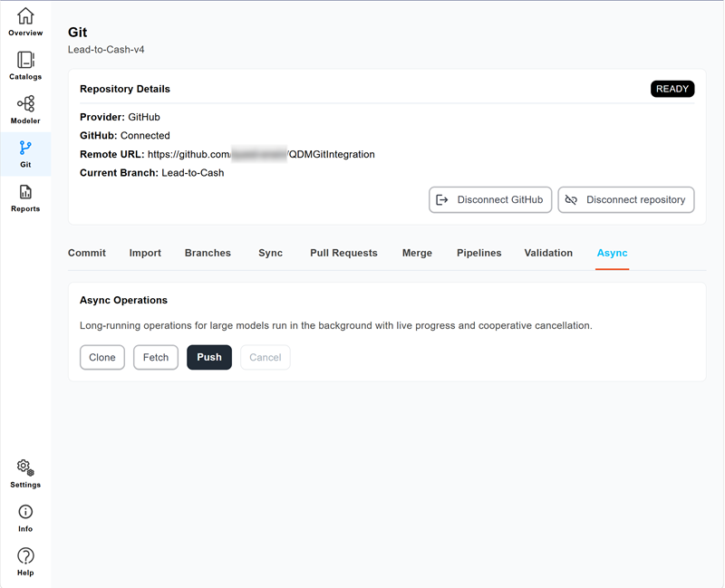
Task: Select the Git branch icon in sidebar
Action: tap(25, 148)
